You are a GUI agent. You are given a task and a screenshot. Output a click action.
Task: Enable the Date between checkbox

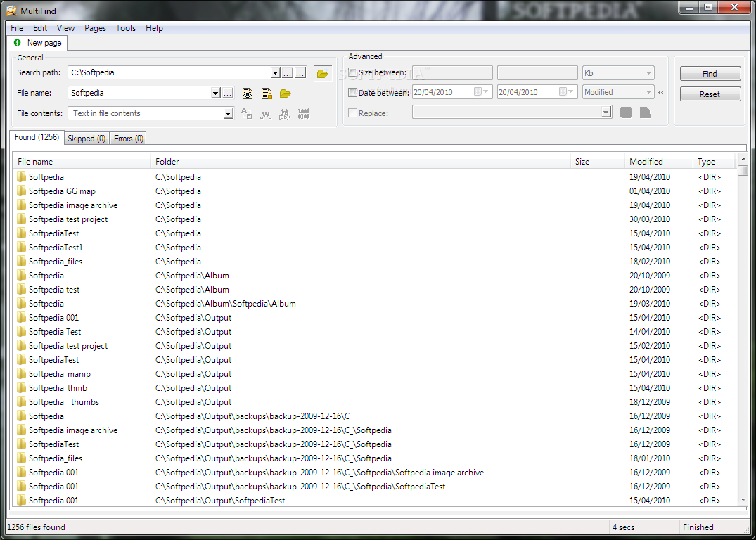tap(352, 92)
